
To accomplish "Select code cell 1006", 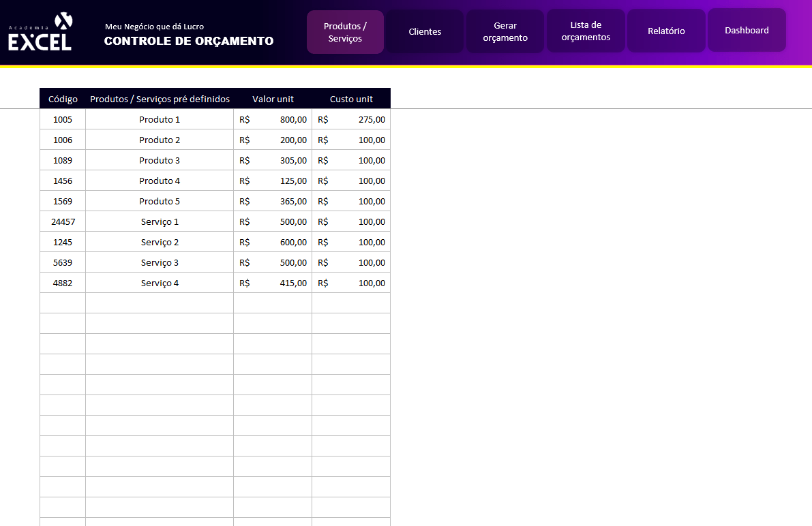I will pos(63,140).
